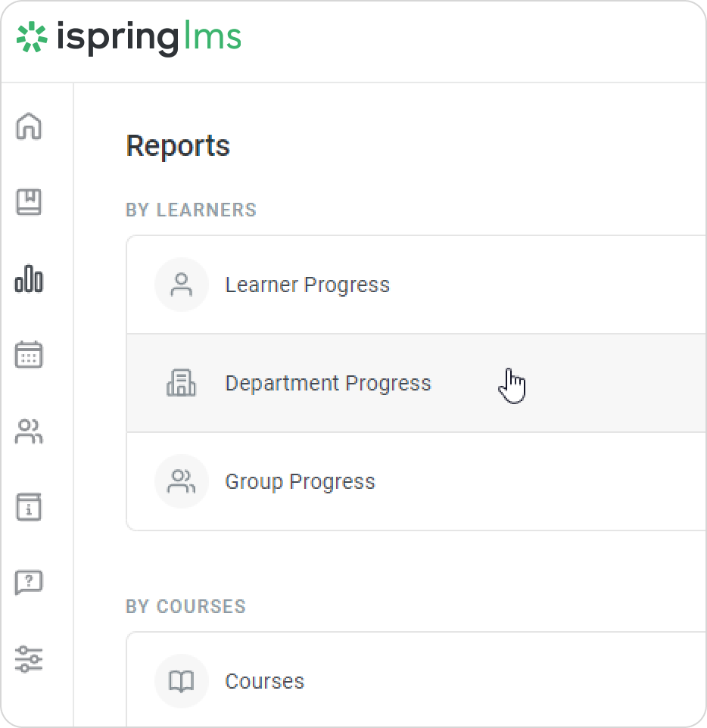Image resolution: width=707 pixels, height=728 pixels.
Task: Open the calendar icon in sidebar
Action: [29, 354]
